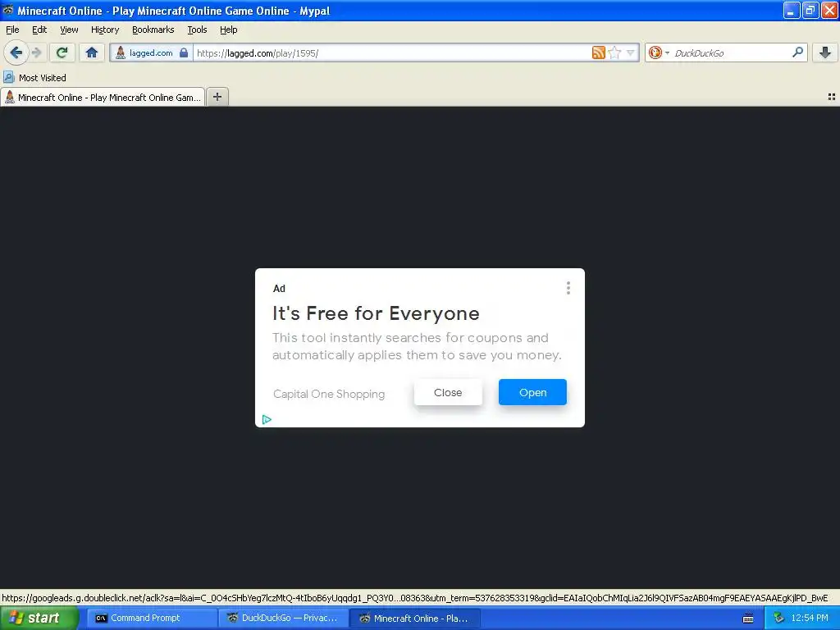This screenshot has width=840, height=630.
Task: Show connection info via padlock icon
Action: tap(184, 53)
